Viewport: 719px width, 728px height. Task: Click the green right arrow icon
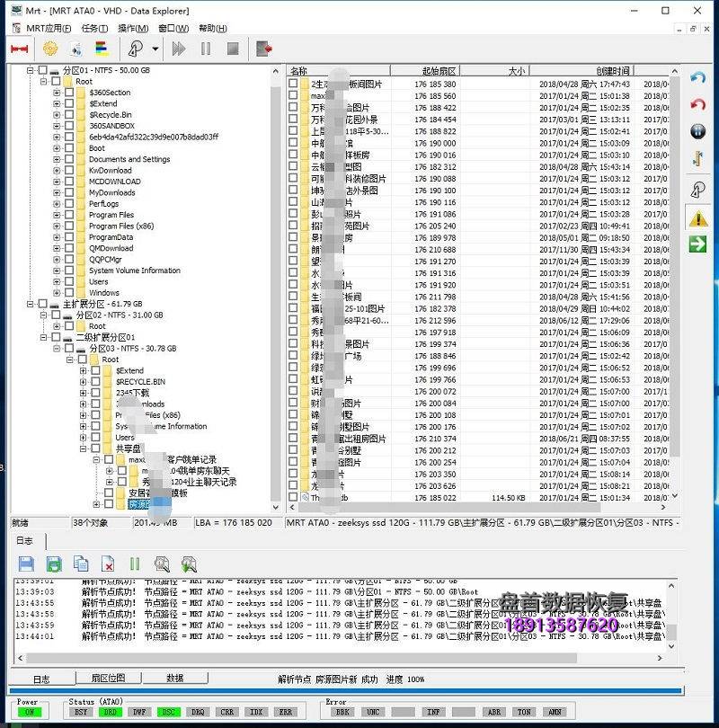(x=697, y=244)
